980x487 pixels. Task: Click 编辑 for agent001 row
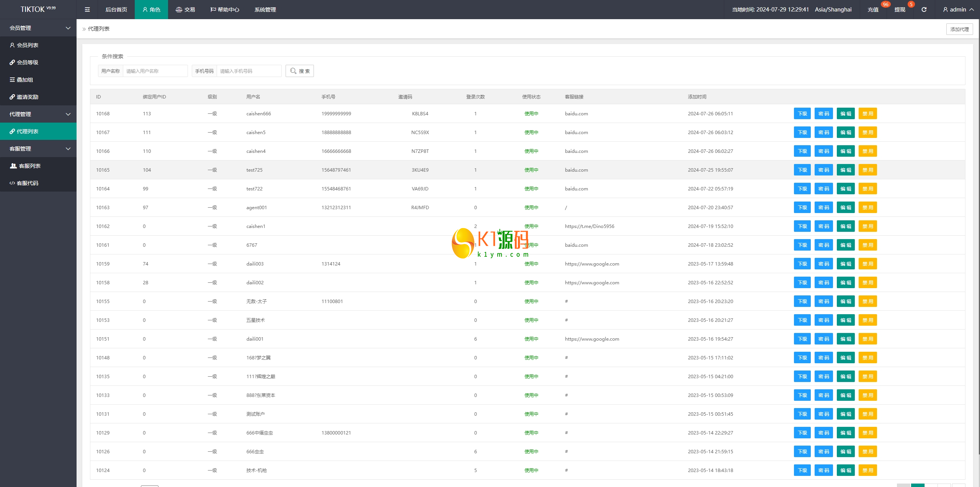[x=846, y=208]
